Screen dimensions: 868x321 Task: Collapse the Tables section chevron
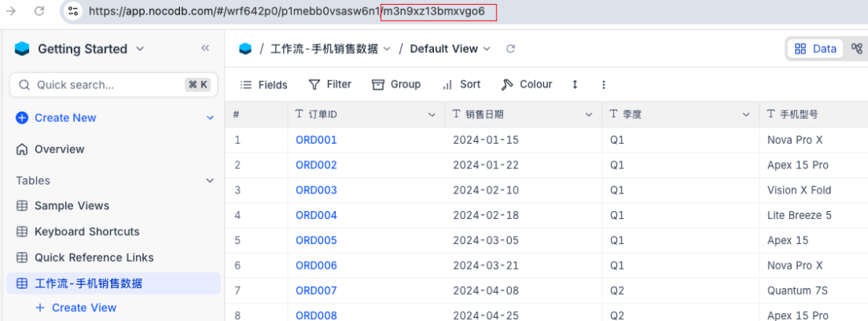click(x=210, y=181)
